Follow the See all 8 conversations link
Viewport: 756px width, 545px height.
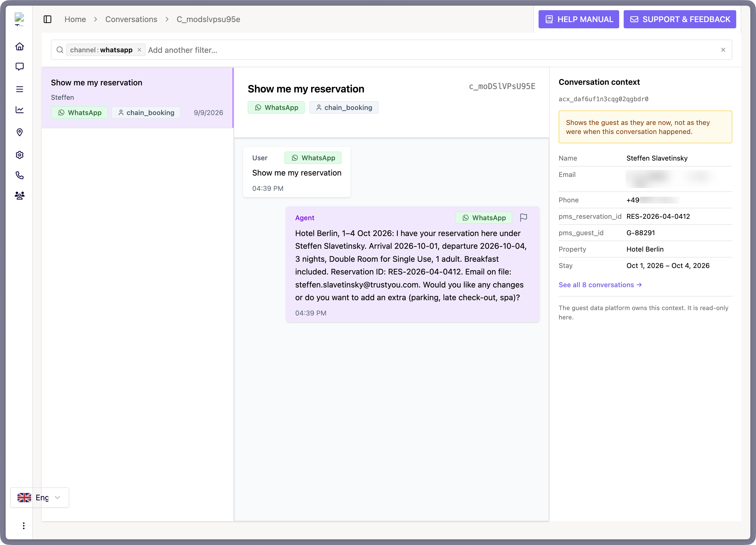coord(600,285)
